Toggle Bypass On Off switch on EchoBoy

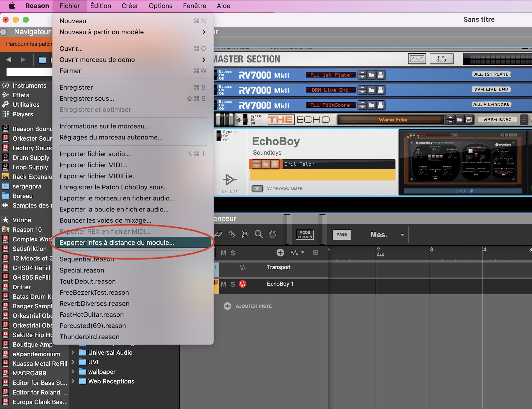point(219,136)
